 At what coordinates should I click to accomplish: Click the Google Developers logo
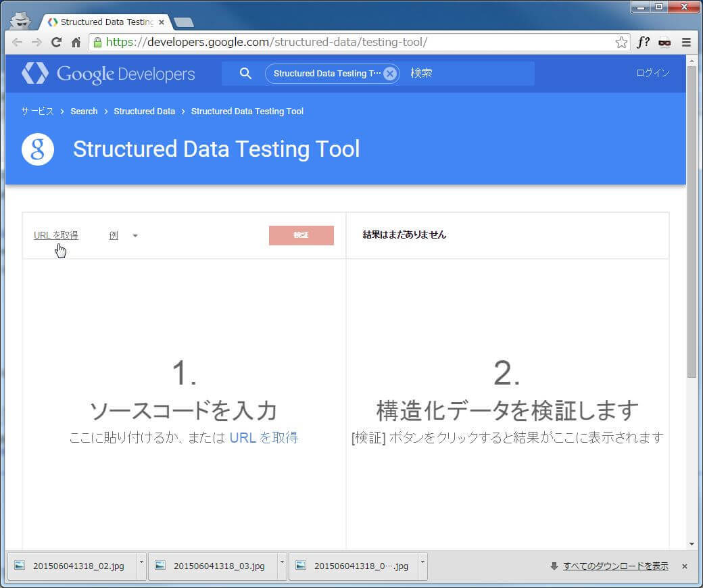click(x=108, y=74)
